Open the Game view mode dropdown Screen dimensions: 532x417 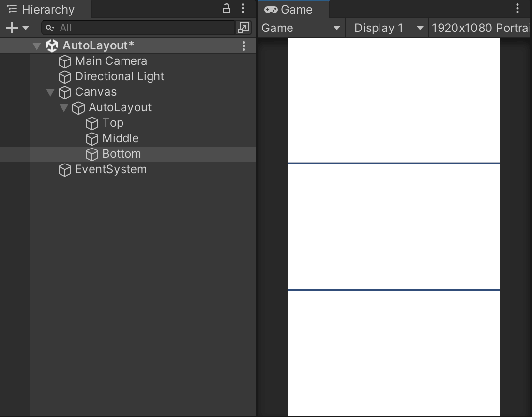pyautogui.click(x=301, y=28)
